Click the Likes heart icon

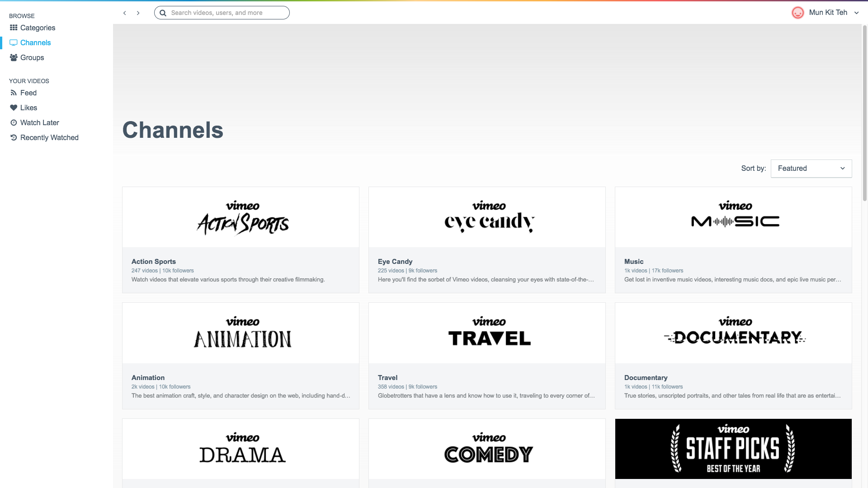tap(14, 108)
